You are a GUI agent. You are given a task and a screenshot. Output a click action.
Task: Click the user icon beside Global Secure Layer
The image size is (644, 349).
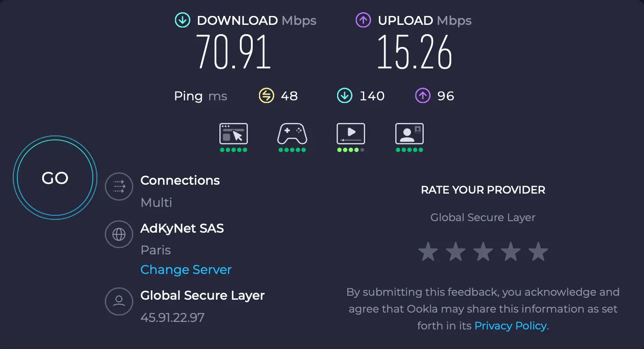119,301
